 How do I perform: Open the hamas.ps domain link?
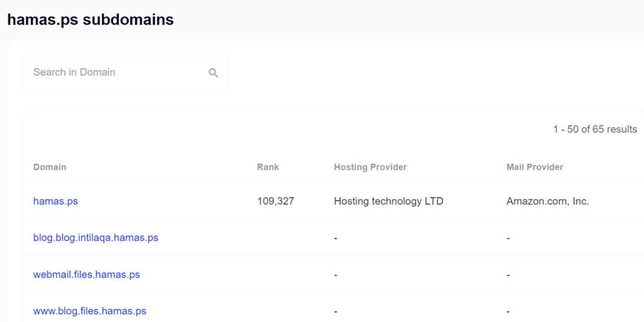pos(55,202)
